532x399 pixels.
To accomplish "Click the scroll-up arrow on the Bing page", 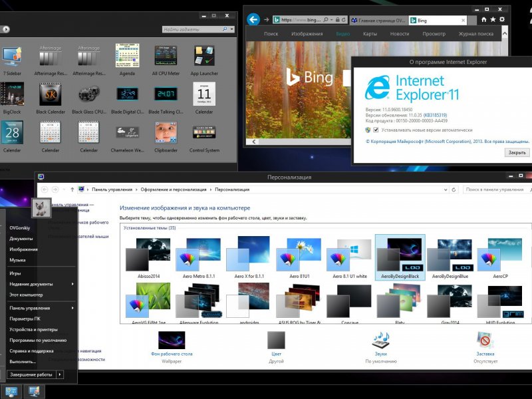I will tap(505, 34).
